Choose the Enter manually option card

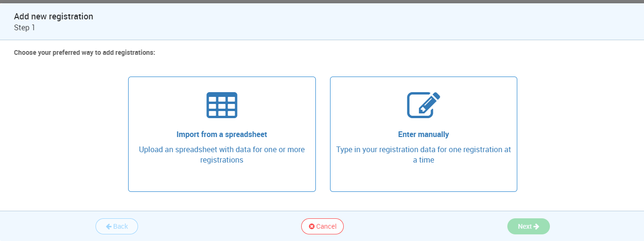(424, 134)
